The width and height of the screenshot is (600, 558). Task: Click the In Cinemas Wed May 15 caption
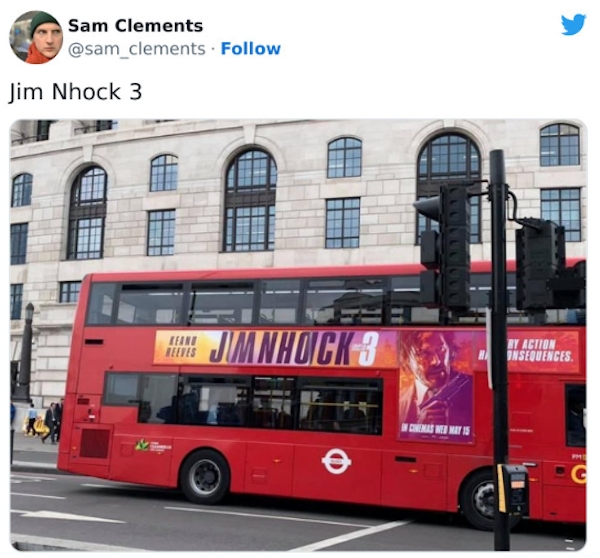(435, 430)
